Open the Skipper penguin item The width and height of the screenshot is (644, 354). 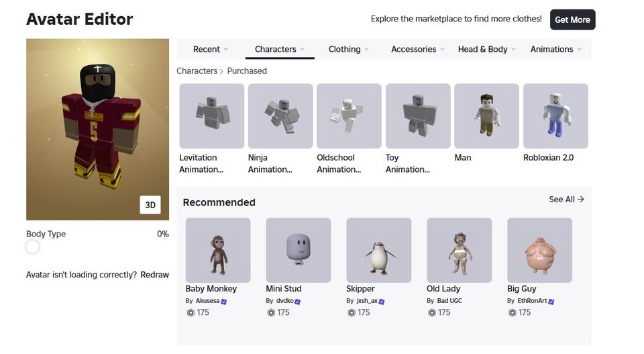379,250
